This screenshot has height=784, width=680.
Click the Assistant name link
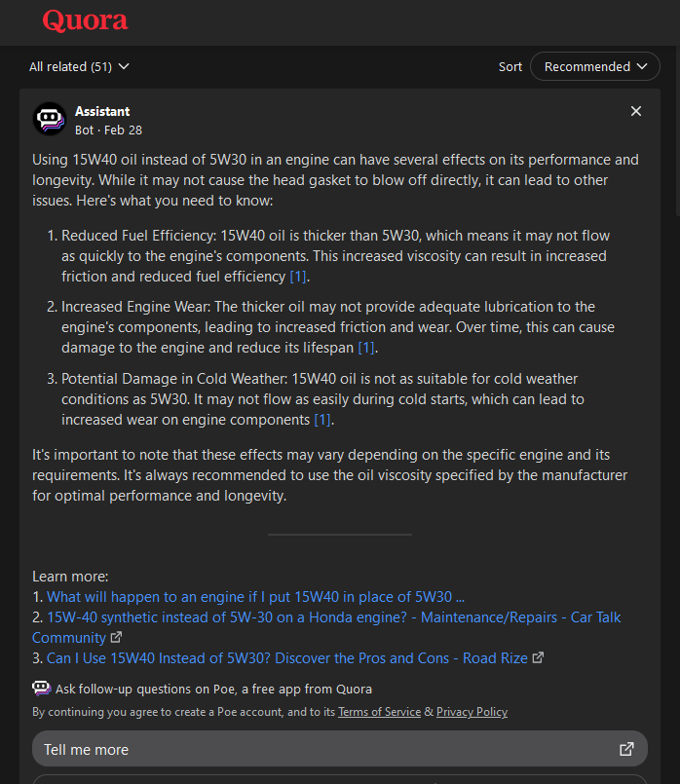(102, 111)
